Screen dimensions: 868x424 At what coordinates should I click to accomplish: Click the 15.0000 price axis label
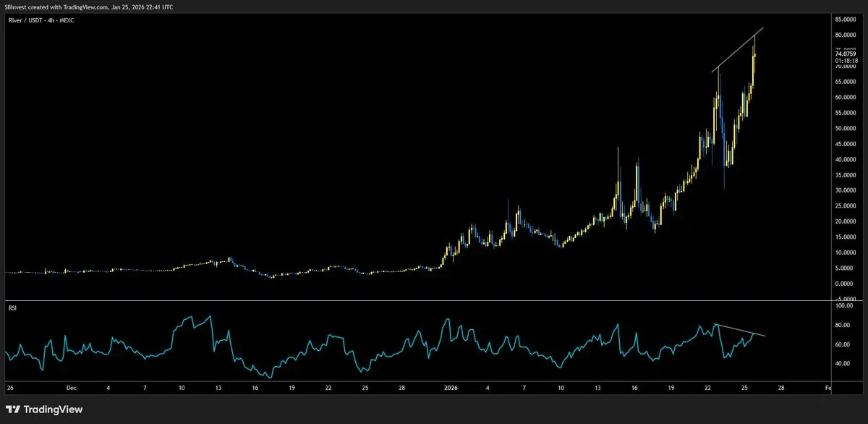click(x=846, y=237)
